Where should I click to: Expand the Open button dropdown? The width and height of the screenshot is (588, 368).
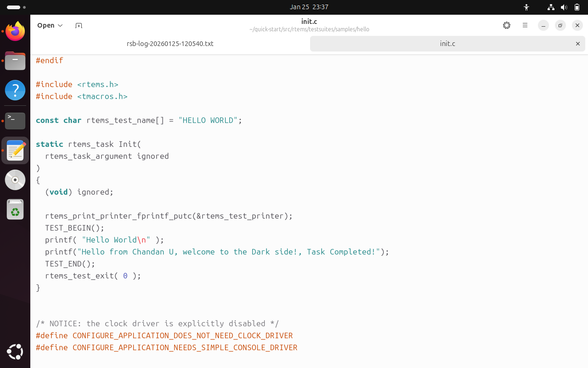50,25
